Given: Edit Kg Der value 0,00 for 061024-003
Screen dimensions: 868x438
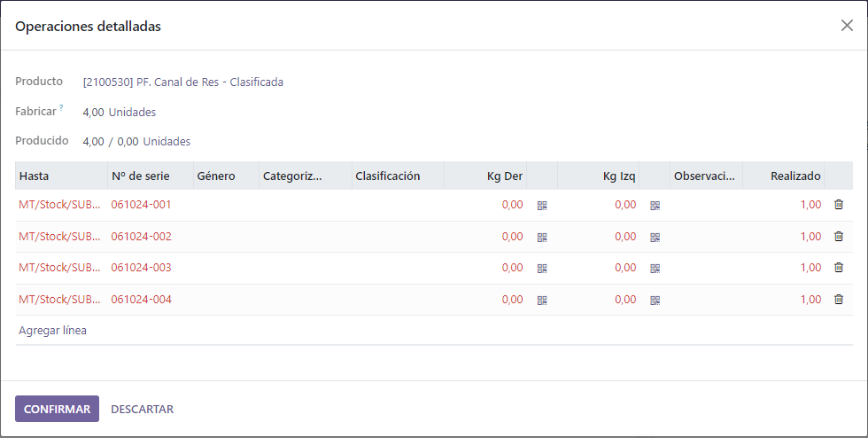Looking at the screenshot, I should click(x=512, y=267).
